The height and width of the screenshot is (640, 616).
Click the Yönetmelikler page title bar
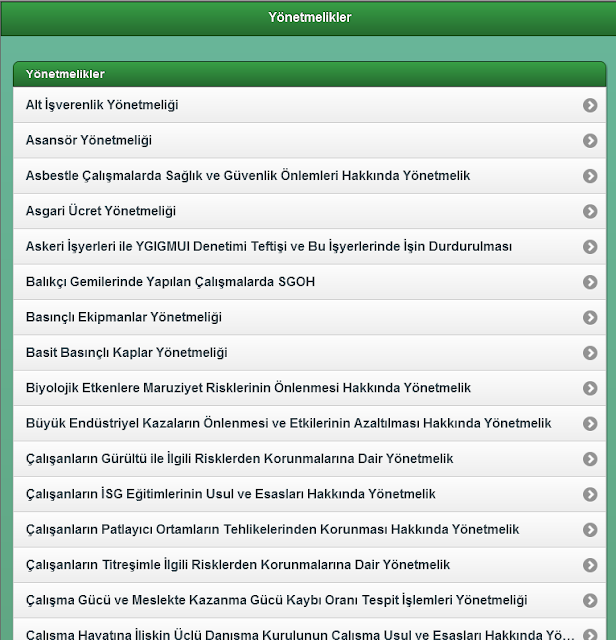[308, 18]
